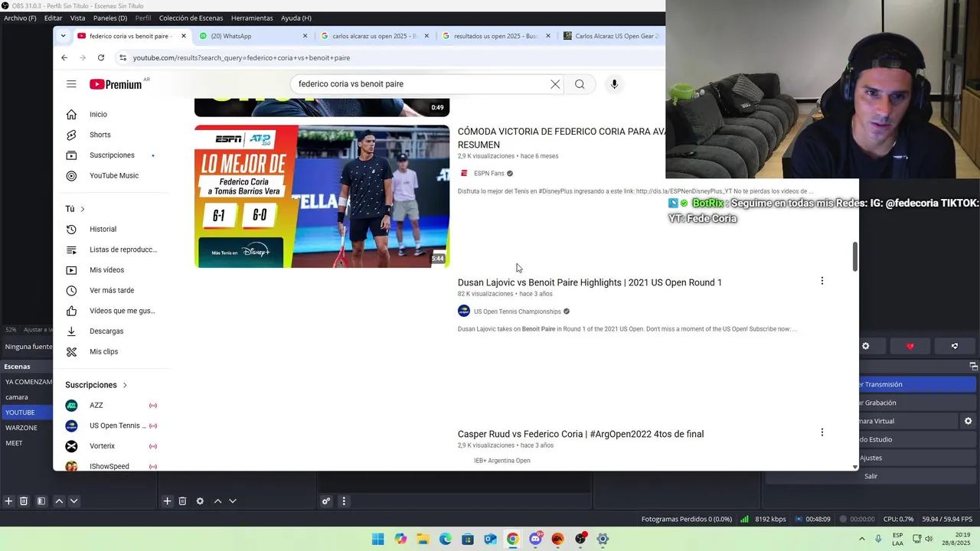Open options for Casper Ruud video
The image size is (980, 551).
822,432
